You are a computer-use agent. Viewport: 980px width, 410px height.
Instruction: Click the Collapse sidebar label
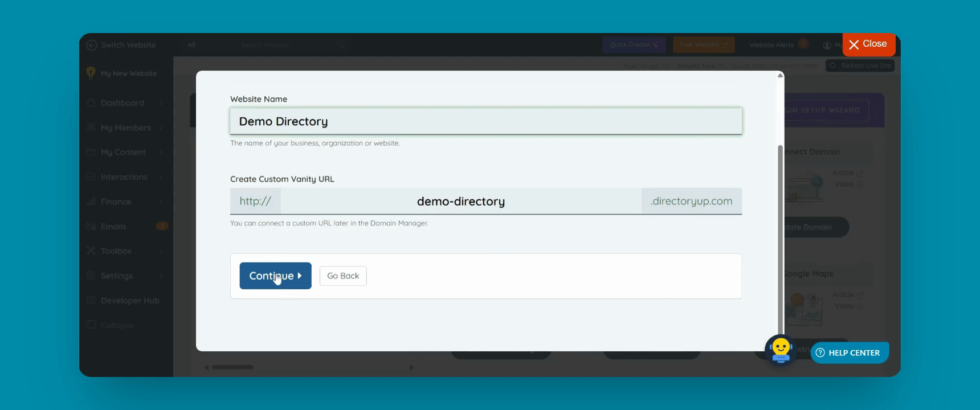(x=117, y=325)
